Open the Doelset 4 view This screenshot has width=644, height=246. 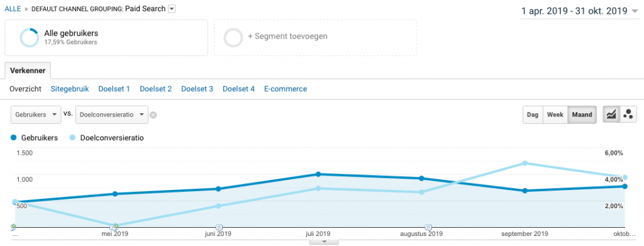click(238, 89)
